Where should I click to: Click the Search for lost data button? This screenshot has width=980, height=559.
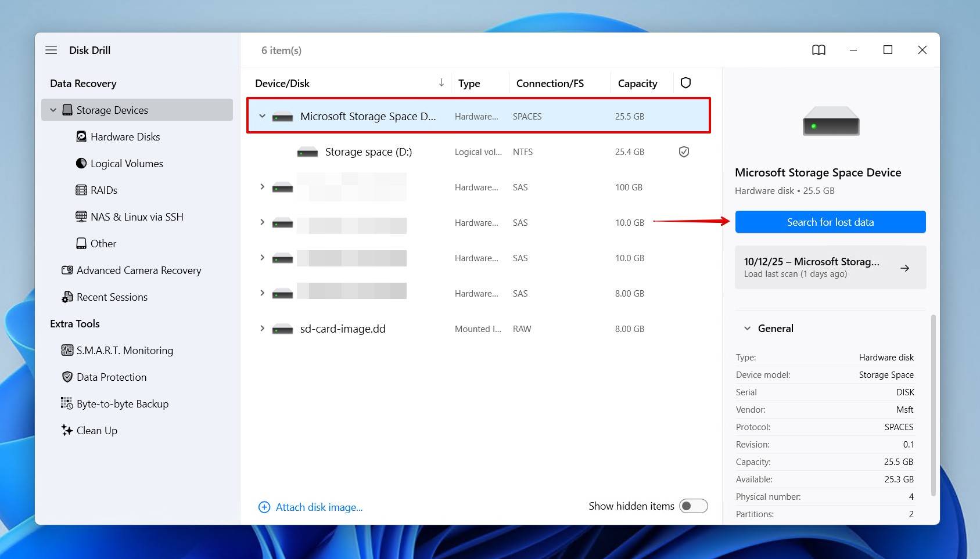pos(830,222)
